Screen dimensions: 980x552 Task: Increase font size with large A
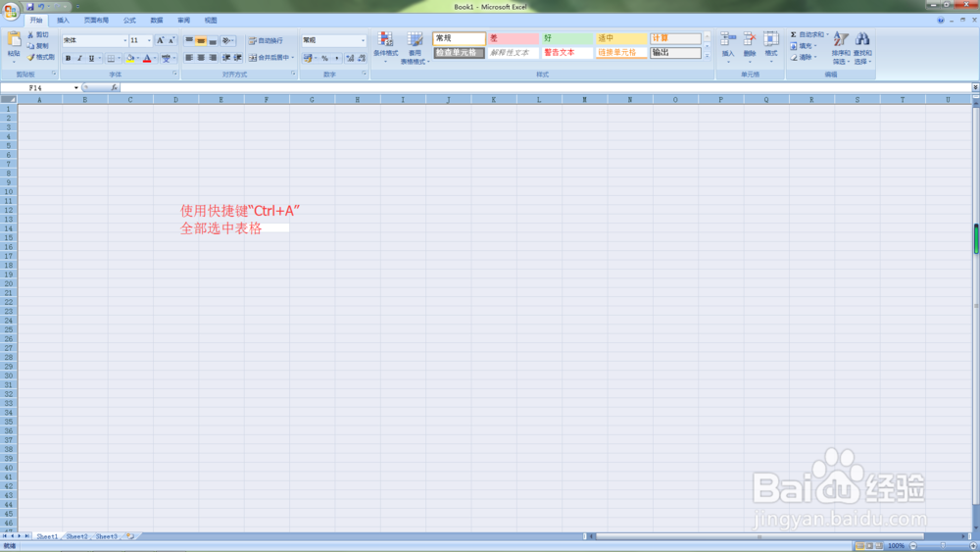tap(160, 40)
